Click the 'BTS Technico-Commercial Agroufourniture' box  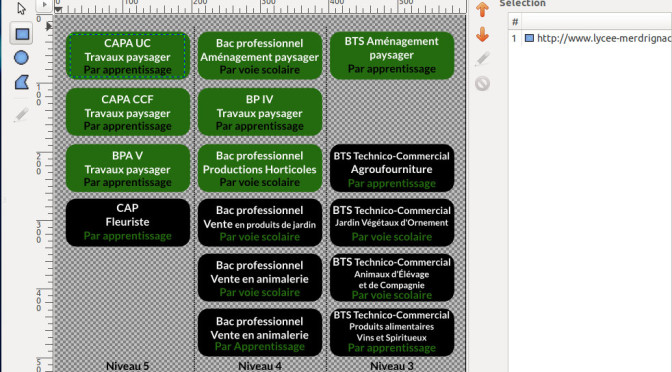tap(392, 168)
